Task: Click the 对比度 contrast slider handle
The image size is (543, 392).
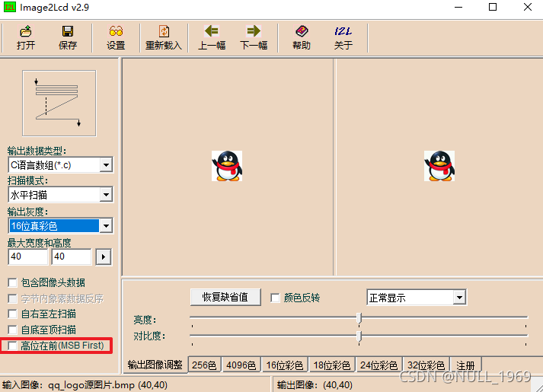Action: pos(359,336)
